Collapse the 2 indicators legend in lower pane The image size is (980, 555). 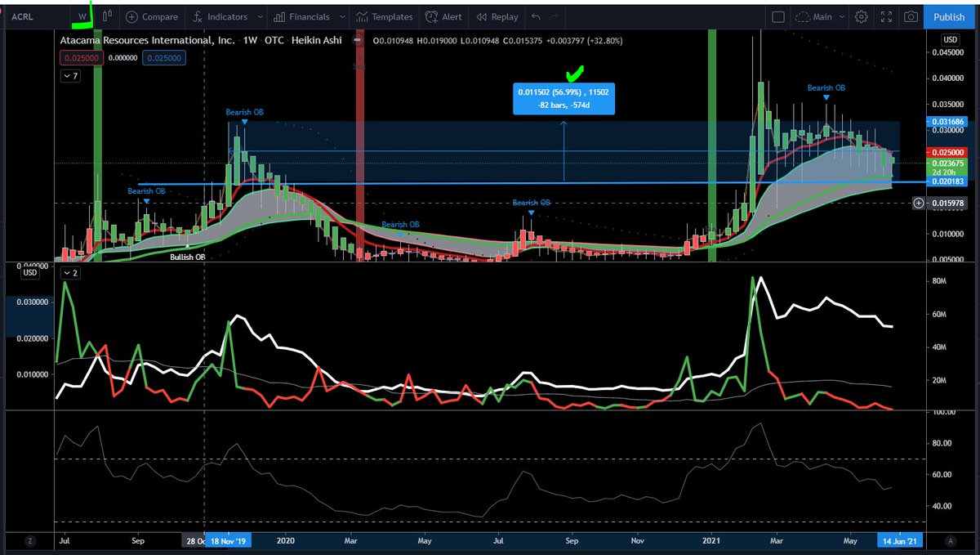click(x=70, y=272)
